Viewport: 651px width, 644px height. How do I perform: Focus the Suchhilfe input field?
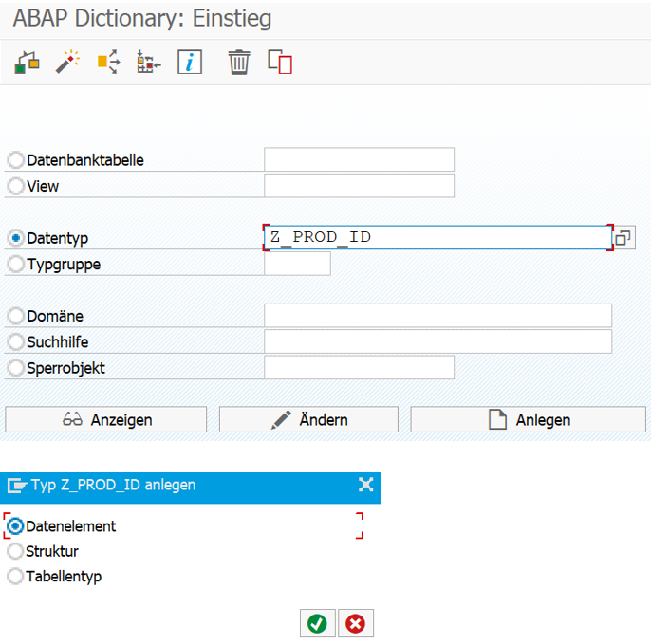tap(438, 341)
